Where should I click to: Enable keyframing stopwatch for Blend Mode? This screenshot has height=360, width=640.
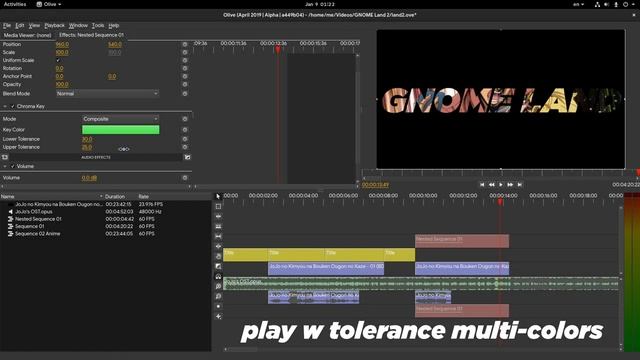click(x=185, y=93)
